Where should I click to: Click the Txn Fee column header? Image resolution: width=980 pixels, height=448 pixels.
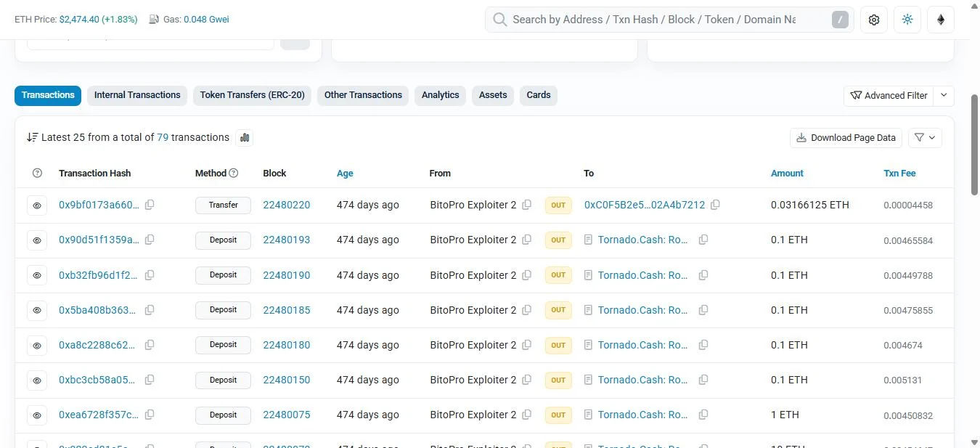point(899,173)
